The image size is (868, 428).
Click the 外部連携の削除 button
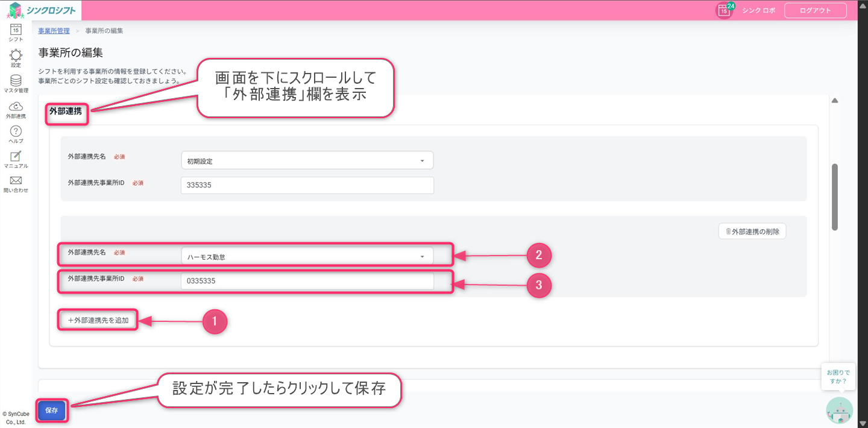pyautogui.click(x=752, y=231)
